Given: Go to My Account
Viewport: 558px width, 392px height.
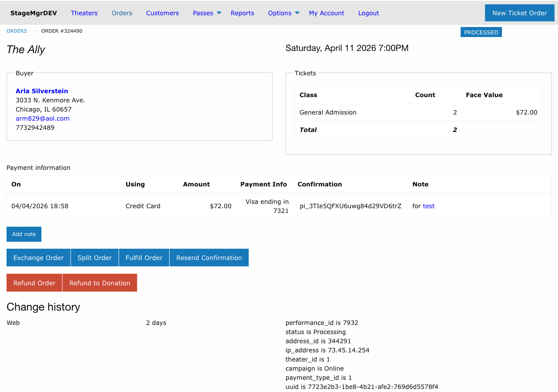Looking at the screenshot, I should [327, 13].
